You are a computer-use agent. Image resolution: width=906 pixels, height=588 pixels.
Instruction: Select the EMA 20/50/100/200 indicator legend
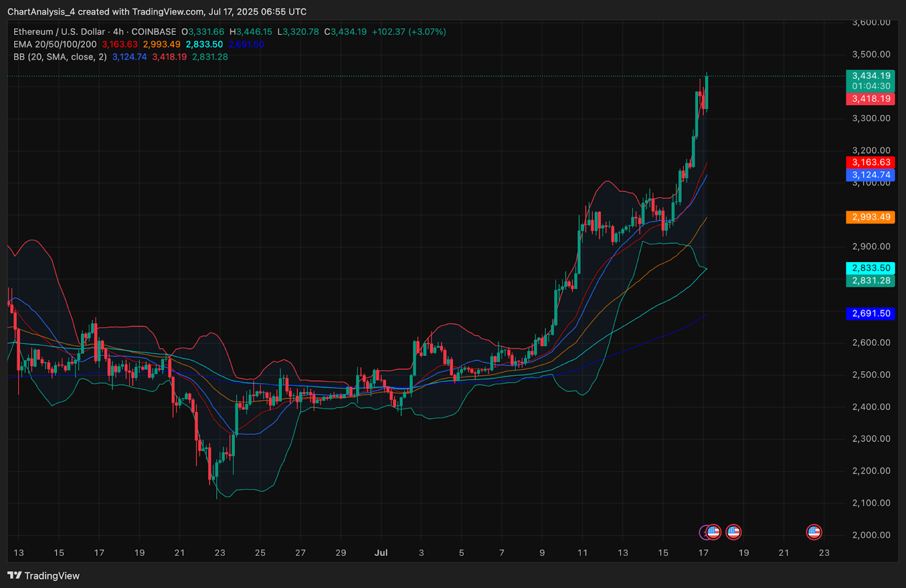point(55,44)
